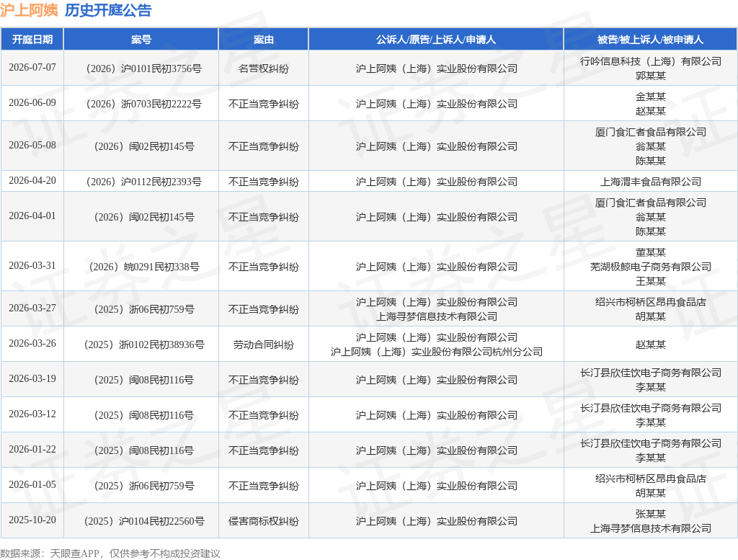Open case (2026)沪0101民初3756号
This screenshot has width=738, height=560.
click(144, 68)
